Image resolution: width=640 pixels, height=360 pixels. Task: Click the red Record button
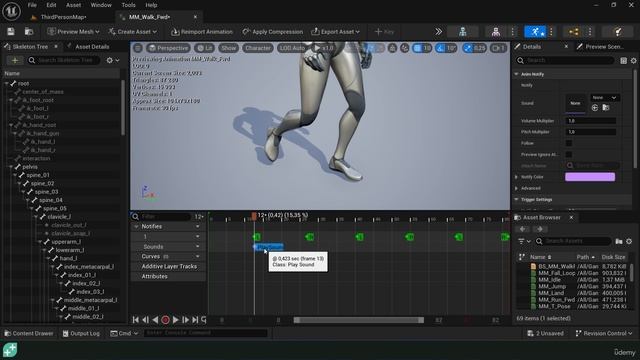165,320
